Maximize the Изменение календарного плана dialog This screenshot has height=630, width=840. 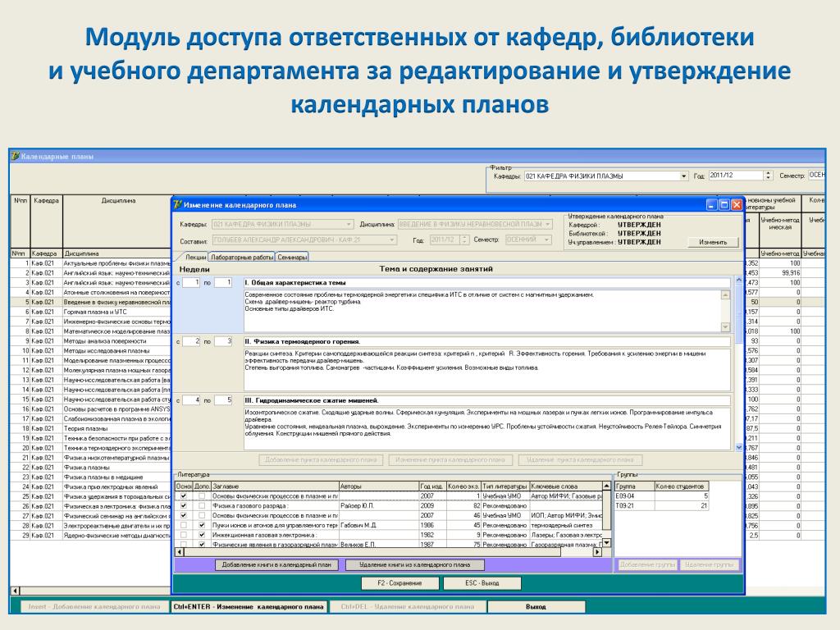(724, 204)
